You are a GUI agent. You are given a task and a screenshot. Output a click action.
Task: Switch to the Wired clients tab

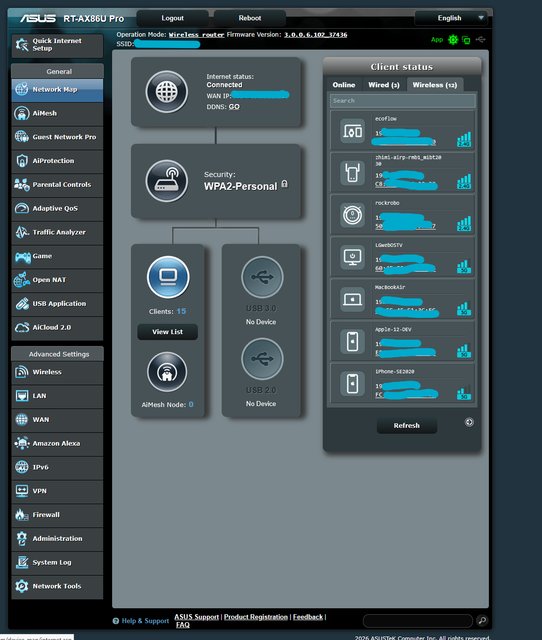click(x=384, y=85)
